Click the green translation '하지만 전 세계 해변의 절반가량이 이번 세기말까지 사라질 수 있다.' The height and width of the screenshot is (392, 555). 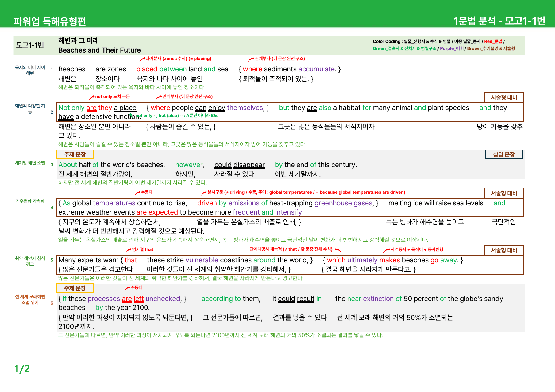pyautogui.click(x=133, y=182)
